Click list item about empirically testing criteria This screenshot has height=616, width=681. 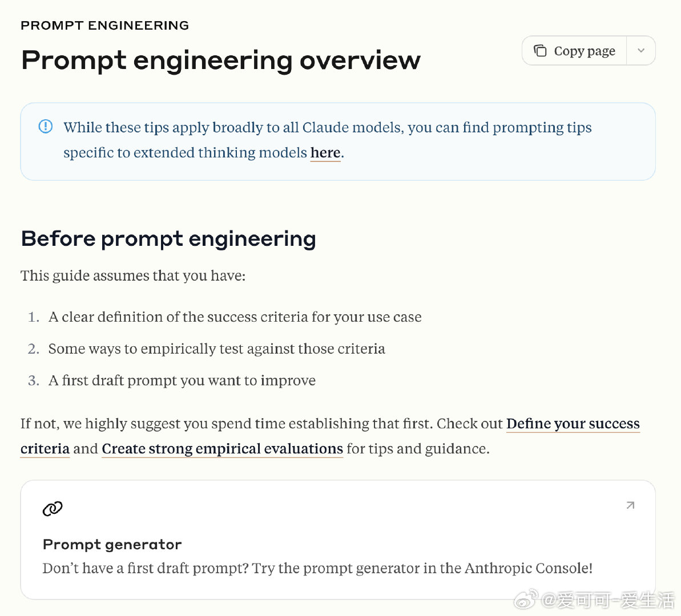click(x=206, y=348)
